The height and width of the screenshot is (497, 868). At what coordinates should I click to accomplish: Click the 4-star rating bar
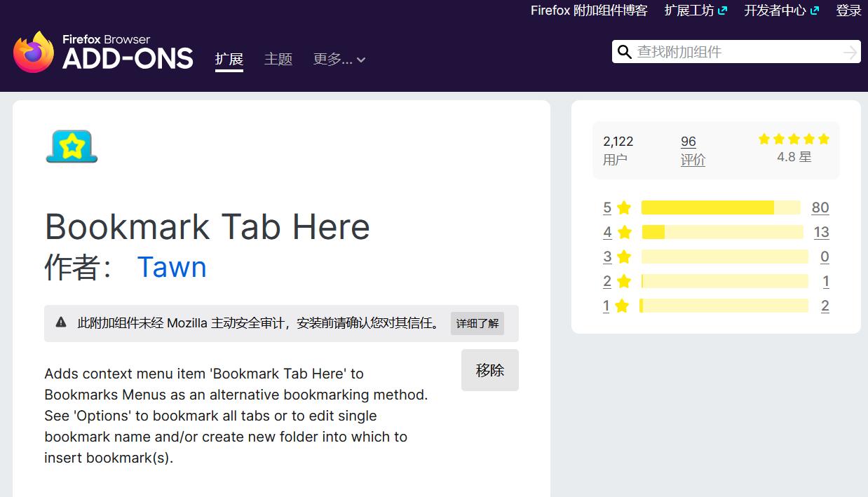(722, 232)
